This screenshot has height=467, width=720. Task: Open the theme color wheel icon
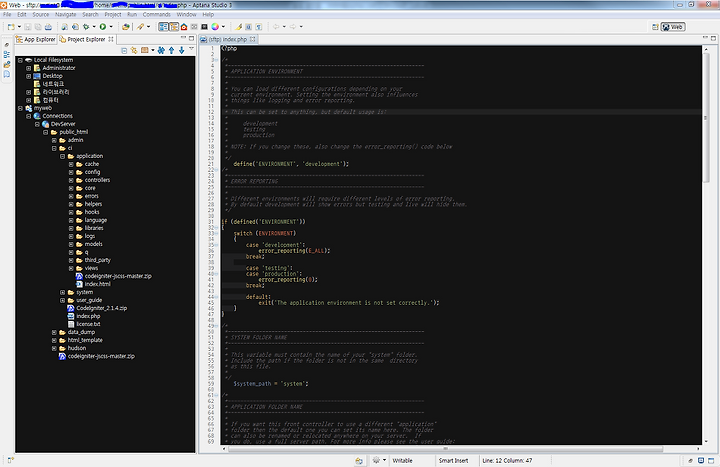pos(215,27)
